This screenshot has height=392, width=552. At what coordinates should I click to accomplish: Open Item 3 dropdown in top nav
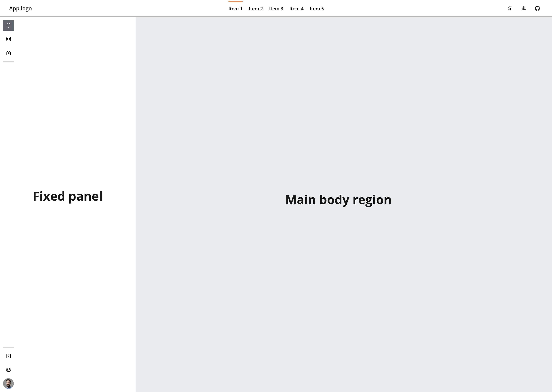(276, 8)
